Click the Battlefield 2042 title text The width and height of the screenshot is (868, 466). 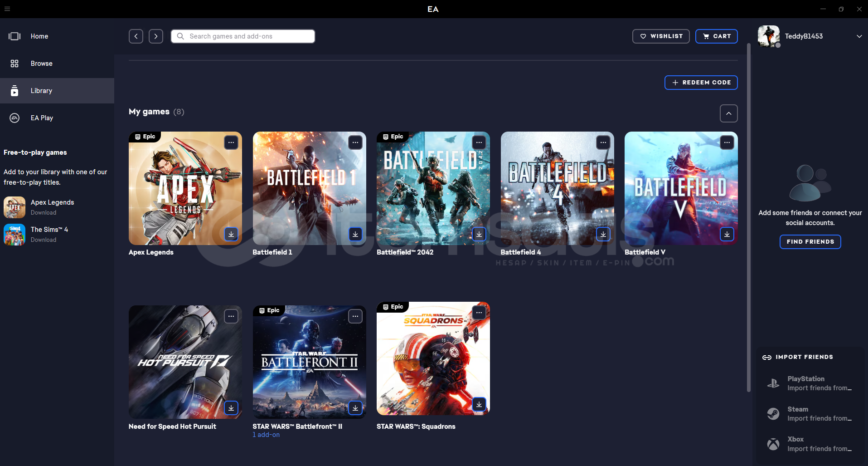(x=405, y=252)
